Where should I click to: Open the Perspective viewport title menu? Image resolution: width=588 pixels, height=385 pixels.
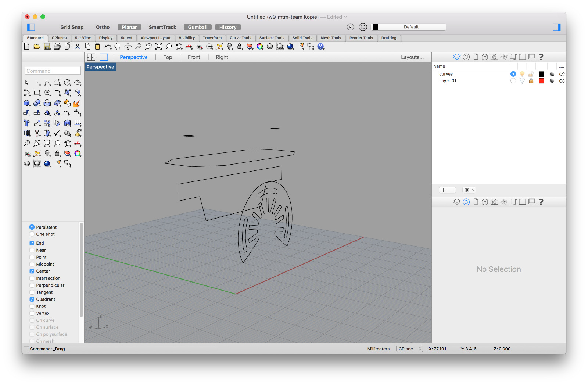pos(100,67)
